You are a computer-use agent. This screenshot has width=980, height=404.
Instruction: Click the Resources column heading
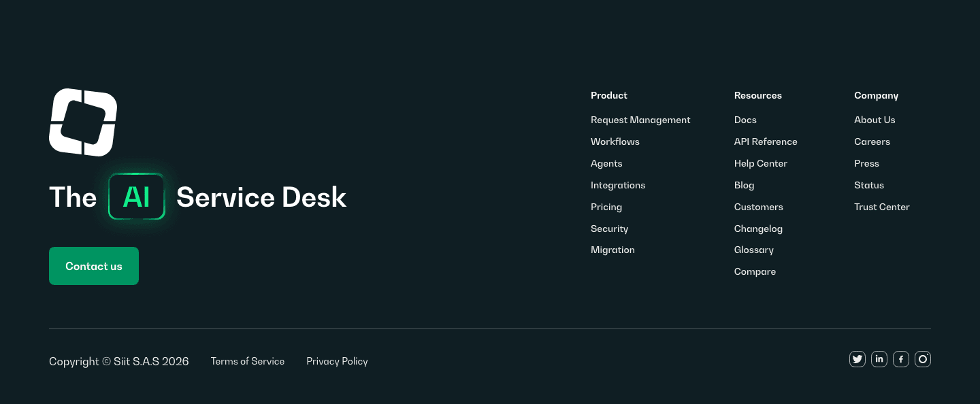click(758, 95)
